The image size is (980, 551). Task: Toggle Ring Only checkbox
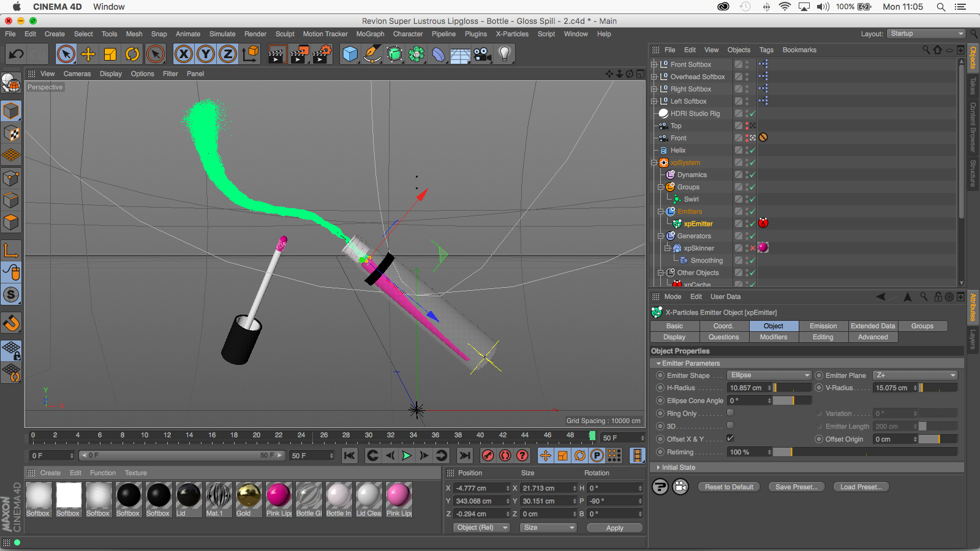click(730, 413)
